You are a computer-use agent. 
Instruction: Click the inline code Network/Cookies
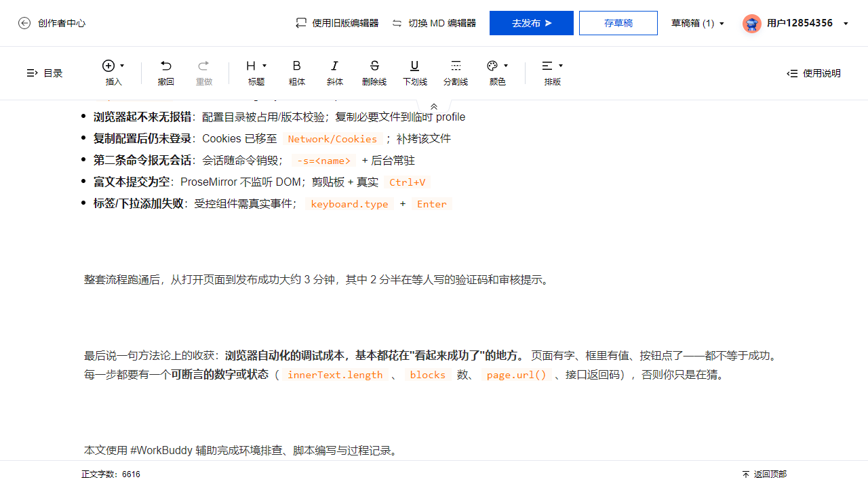point(332,139)
